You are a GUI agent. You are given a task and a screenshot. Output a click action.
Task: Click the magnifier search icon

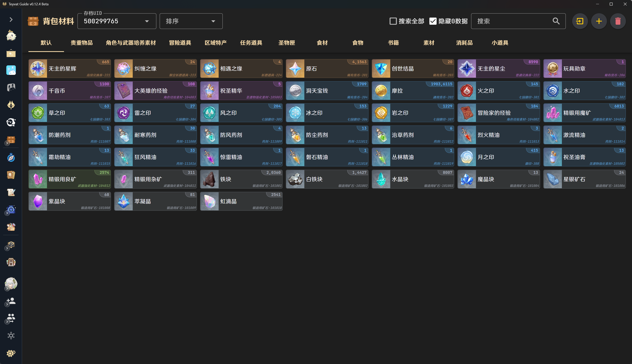(x=556, y=21)
